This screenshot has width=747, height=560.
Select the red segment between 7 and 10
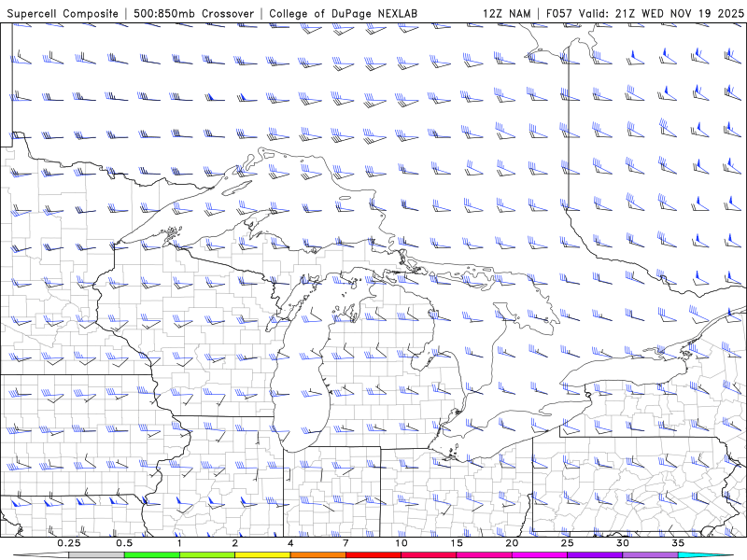[x=373, y=555]
